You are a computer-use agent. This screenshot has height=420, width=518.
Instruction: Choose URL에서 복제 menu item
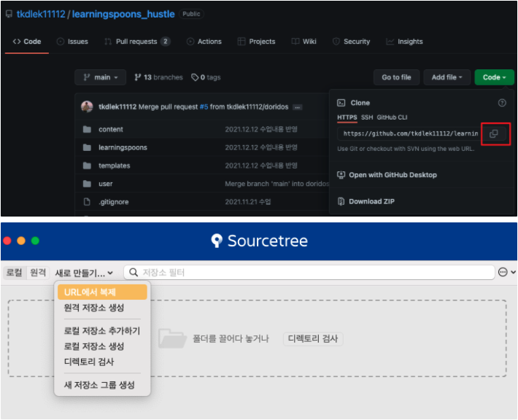102,292
